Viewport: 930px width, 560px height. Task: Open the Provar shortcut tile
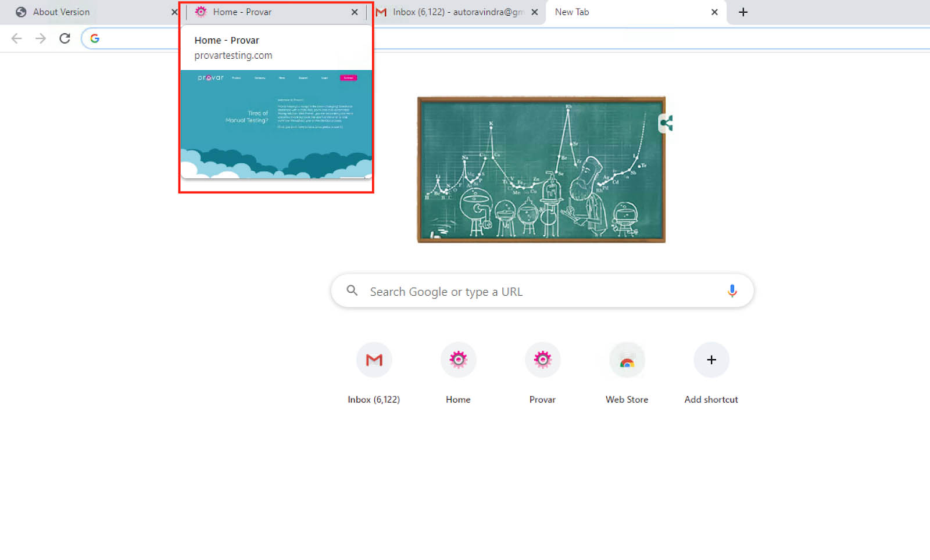pos(542,373)
